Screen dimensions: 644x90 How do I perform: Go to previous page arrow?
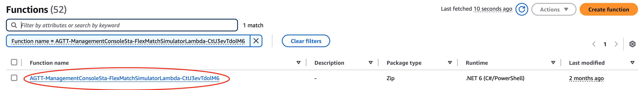point(594,44)
